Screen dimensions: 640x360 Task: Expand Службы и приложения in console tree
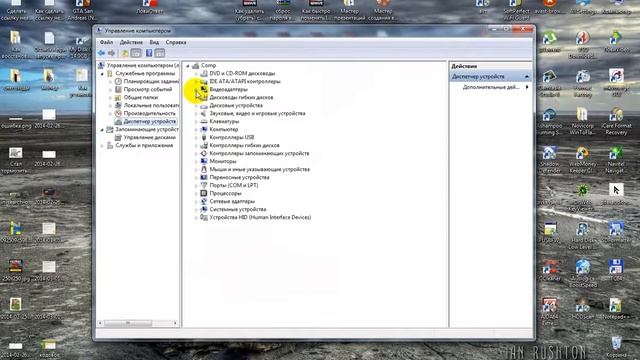coord(102,145)
